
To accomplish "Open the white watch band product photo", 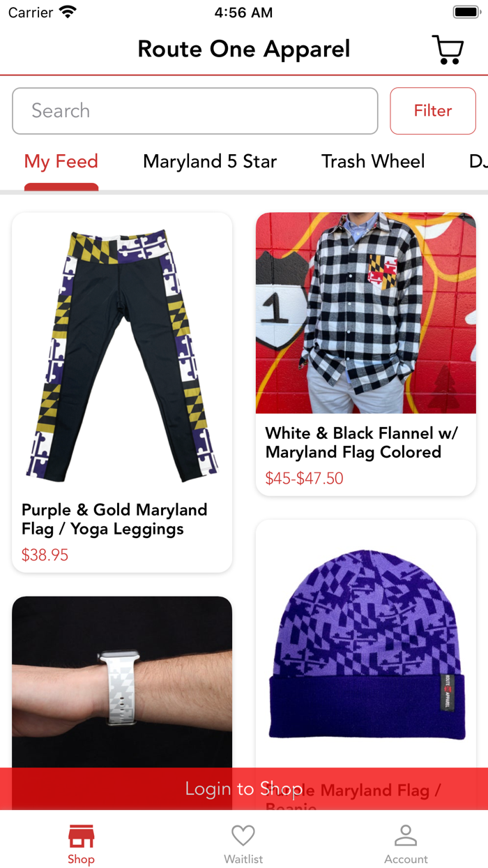I will pos(122,682).
